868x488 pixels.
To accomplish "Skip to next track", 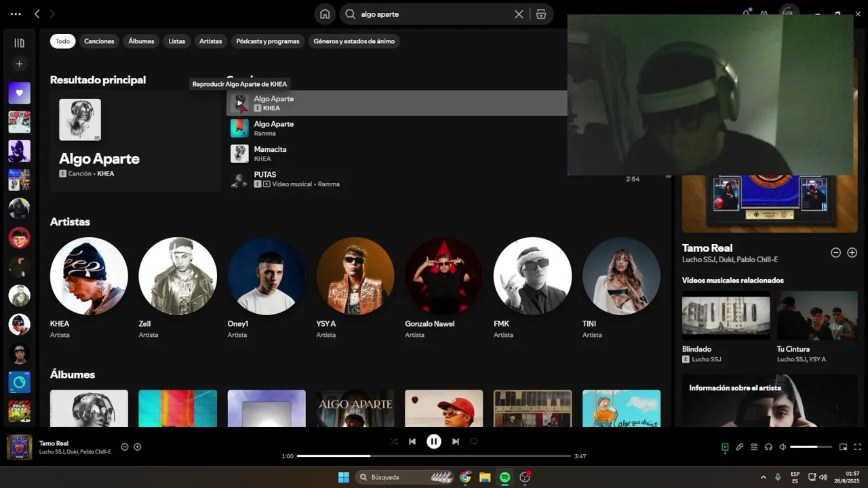I will point(456,441).
